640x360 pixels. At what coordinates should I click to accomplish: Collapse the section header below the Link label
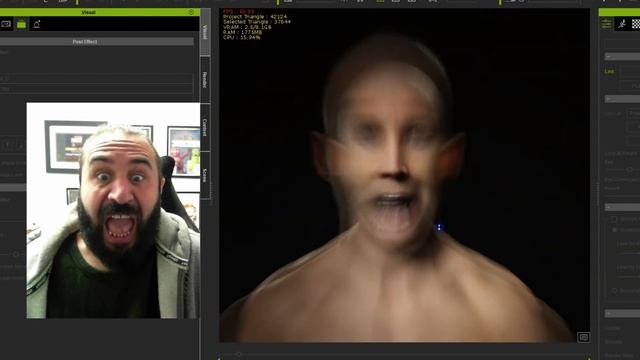coord(622,99)
